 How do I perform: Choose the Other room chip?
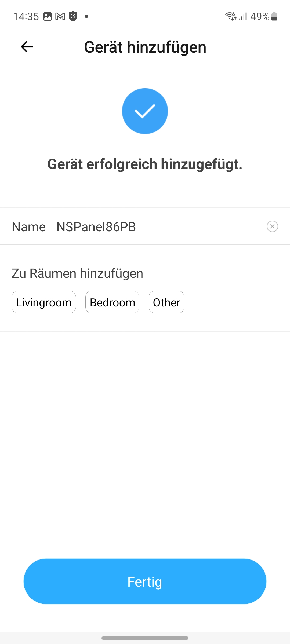click(x=166, y=302)
